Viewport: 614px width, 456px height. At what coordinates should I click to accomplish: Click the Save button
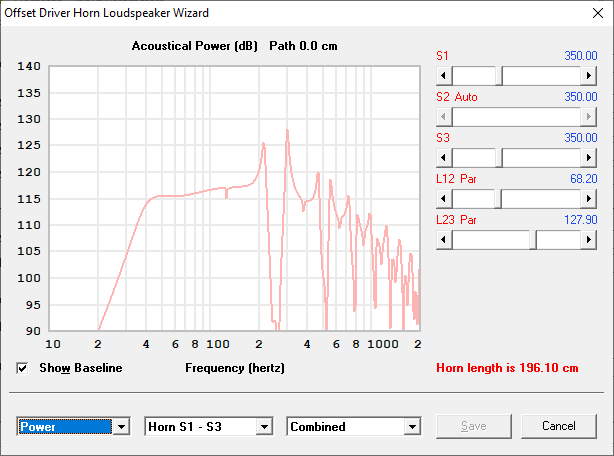click(474, 426)
